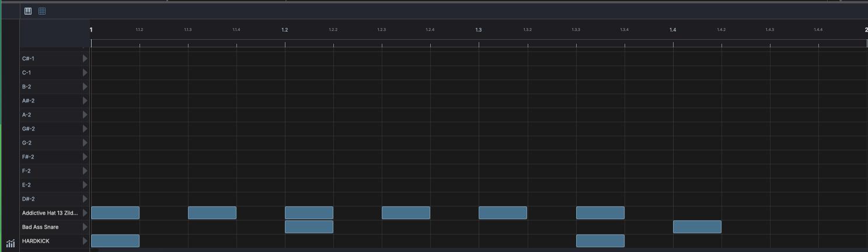
Task: Click the A#-2 row play triangle
Action: coord(85,101)
